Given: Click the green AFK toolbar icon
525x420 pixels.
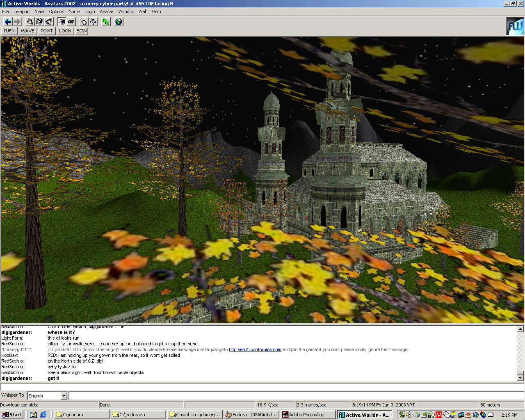Looking at the screenshot, I should tap(106, 22).
